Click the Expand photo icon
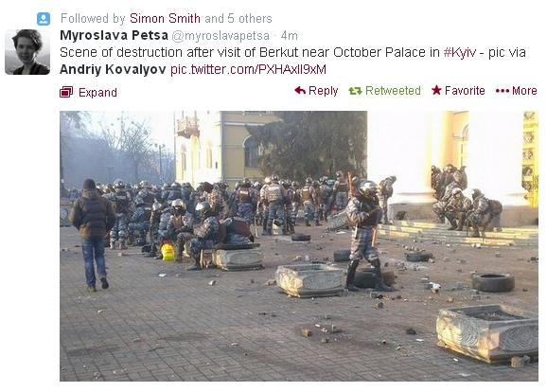This screenshot has width=547, height=392. pyautogui.click(x=66, y=92)
